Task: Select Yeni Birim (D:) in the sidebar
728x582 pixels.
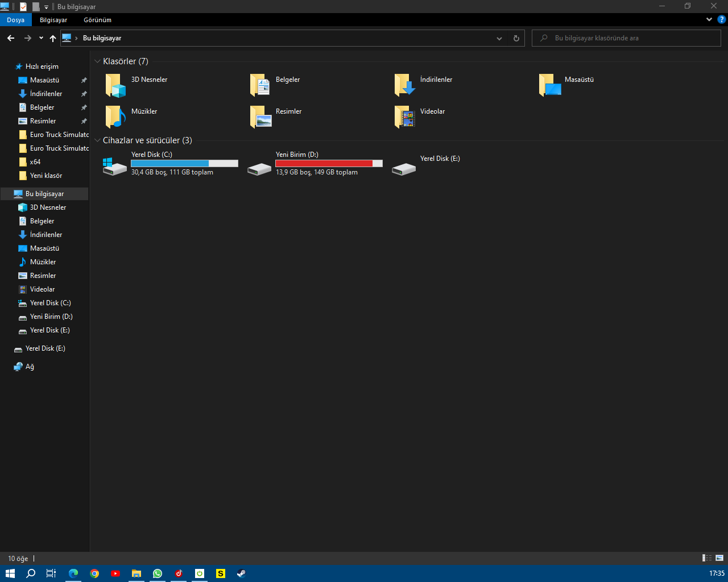Action: click(x=51, y=317)
